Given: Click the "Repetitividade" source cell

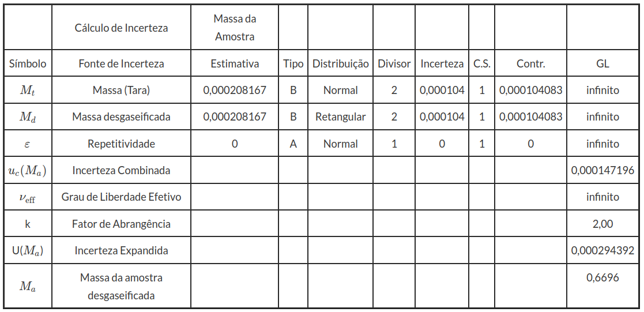Looking at the screenshot, I should tap(121, 144).
